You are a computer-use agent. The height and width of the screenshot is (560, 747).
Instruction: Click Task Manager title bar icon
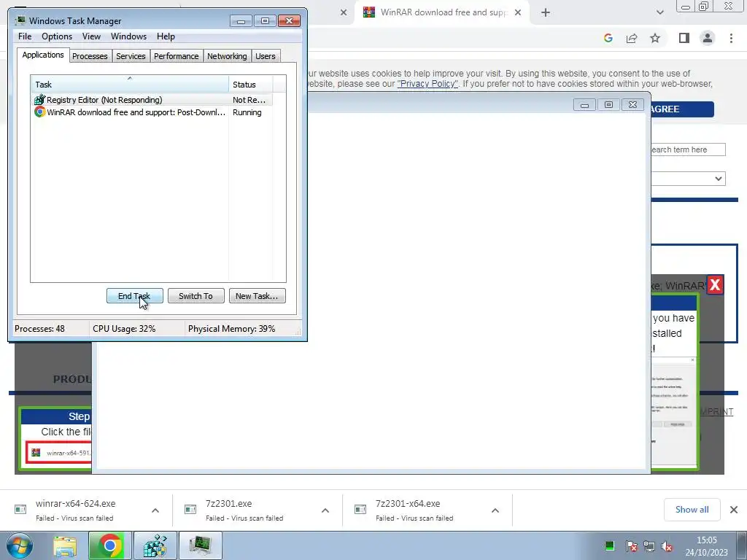pos(20,20)
